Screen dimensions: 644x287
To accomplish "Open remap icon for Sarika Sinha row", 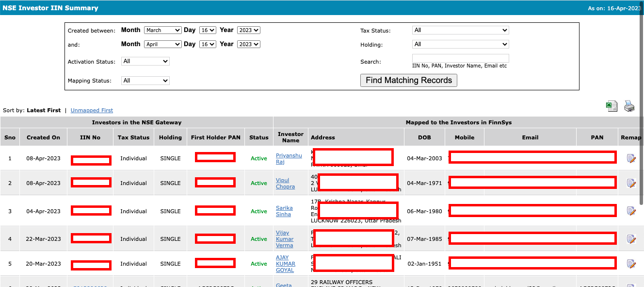I will click(x=631, y=211).
